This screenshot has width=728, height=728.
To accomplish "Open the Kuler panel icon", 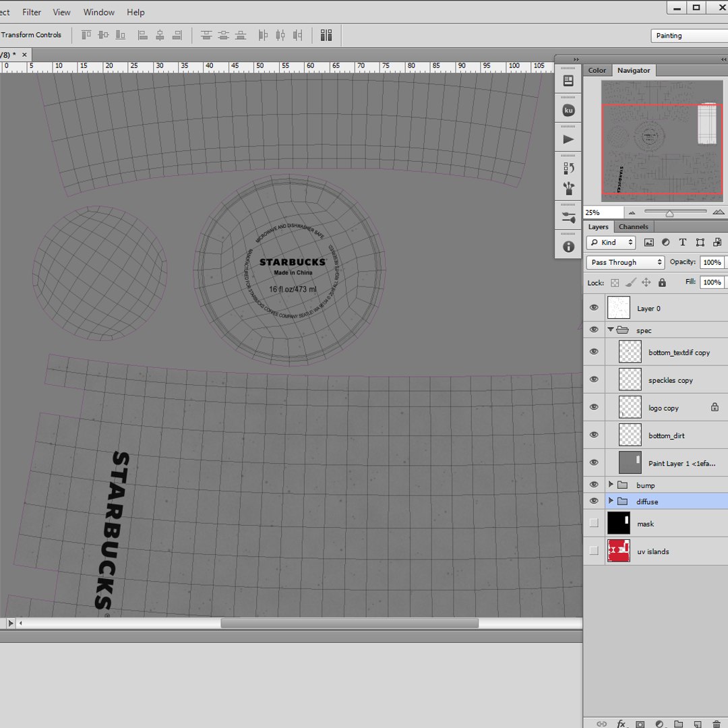I will 568,111.
